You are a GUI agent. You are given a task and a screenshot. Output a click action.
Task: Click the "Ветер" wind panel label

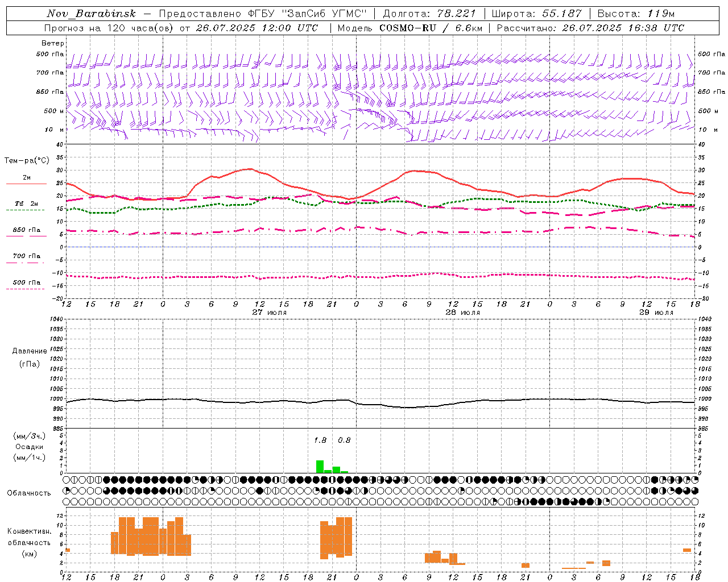(x=53, y=43)
